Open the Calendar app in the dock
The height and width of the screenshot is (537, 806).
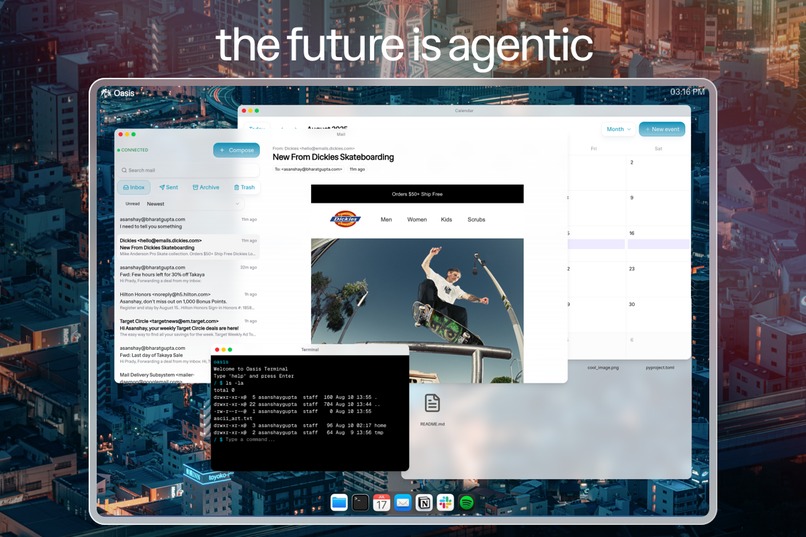[x=381, y=502]
